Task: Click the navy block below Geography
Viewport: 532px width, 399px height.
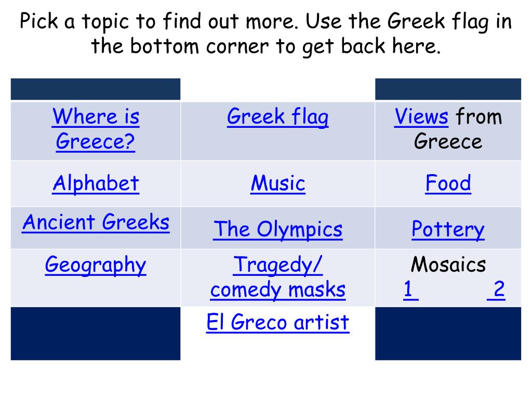Action: (96, 334)
